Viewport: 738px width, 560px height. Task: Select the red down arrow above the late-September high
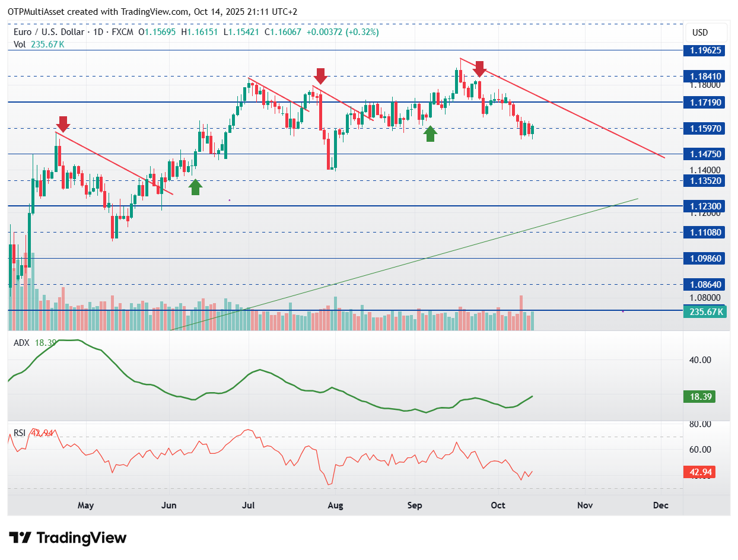(x=479, y=69)
